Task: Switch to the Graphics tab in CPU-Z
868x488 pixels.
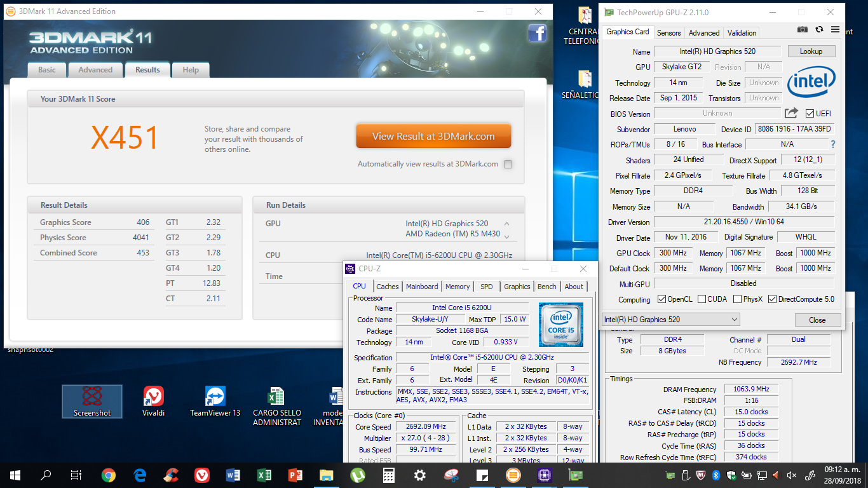Action: (517, 287)
